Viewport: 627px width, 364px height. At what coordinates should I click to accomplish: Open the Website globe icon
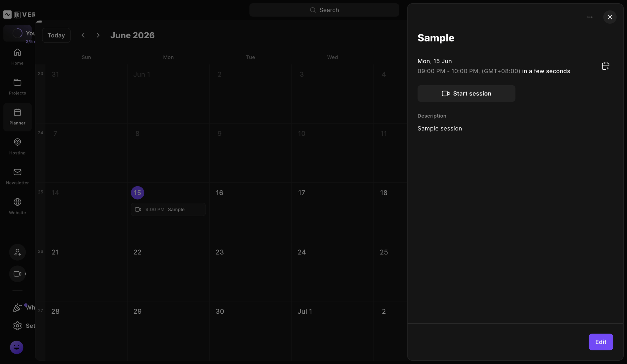17,202
